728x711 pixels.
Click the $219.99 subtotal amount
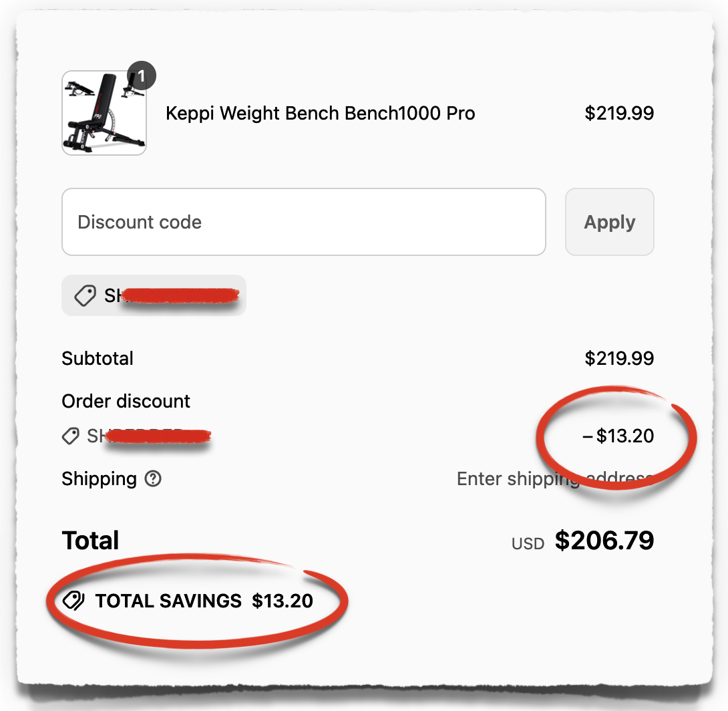point(620,359)
